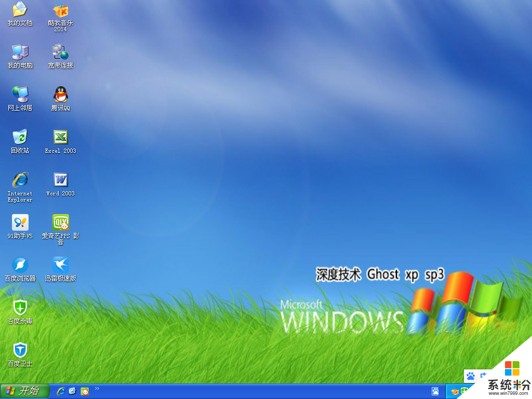Viewport: 532px width, 399px height.
Task: Select the 我的电脑 desktop icon
Action: click(x=20, y=52)
